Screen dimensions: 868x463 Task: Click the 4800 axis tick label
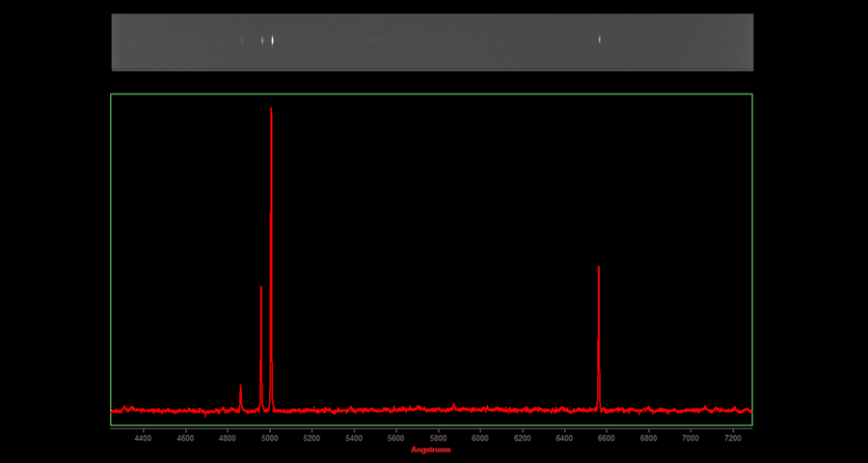click(x=228, y=438)
